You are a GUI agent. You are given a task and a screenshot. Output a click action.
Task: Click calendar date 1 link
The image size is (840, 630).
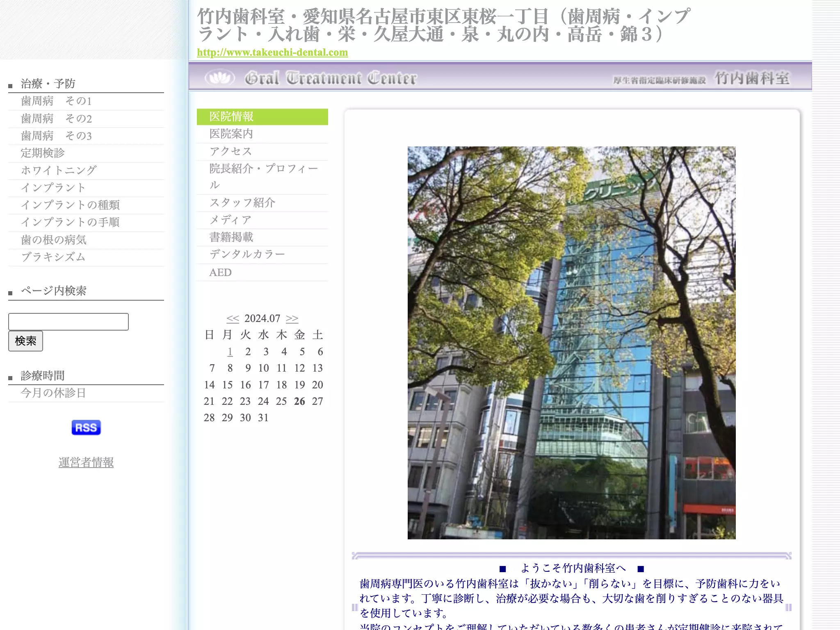[230, 352]
